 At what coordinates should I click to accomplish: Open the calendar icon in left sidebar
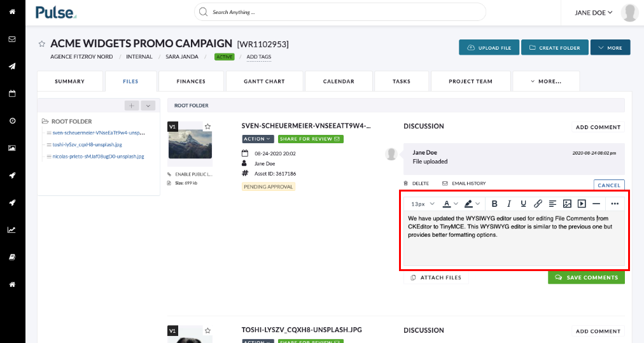pyautogui.click(x=12, y=94)
